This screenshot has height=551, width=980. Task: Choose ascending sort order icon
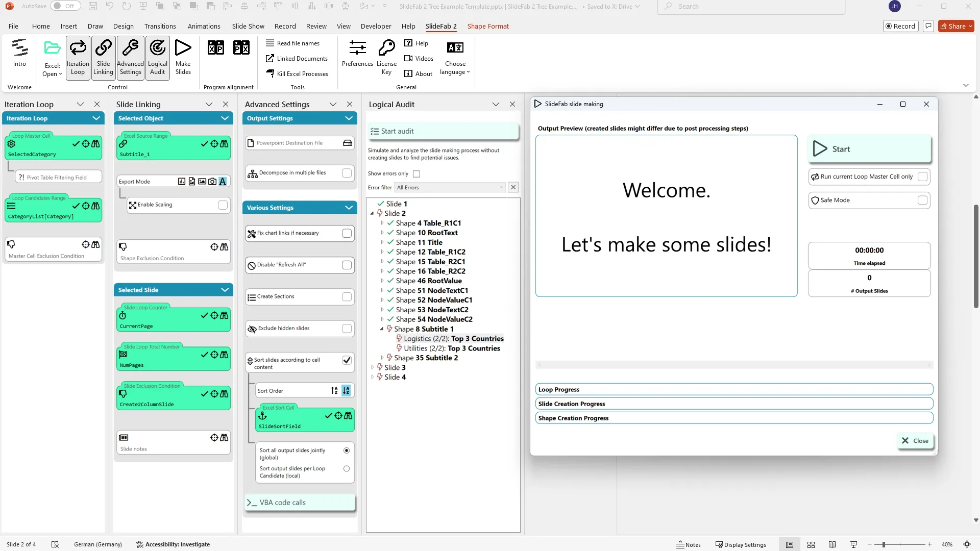tap(334, 391)
